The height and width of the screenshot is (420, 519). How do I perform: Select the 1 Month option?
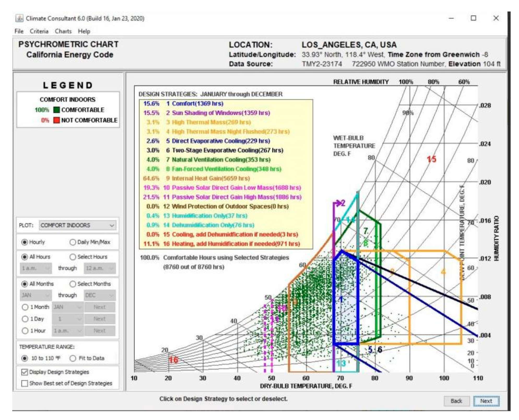pos(25,307)
